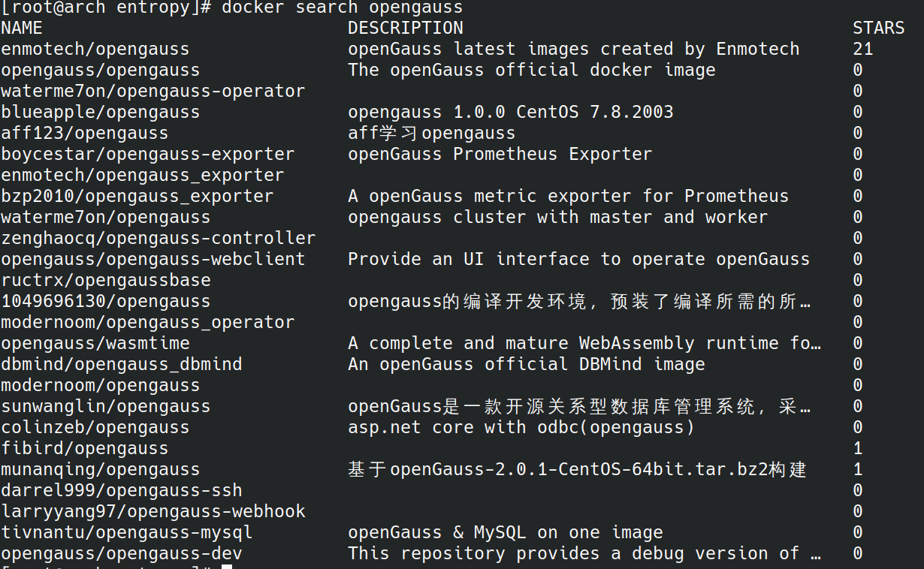Viewport: 924px width, 569px height.
Task: Click the name "tivnantu/opengauss-mysql"
Action: click(x=126, y=533)
